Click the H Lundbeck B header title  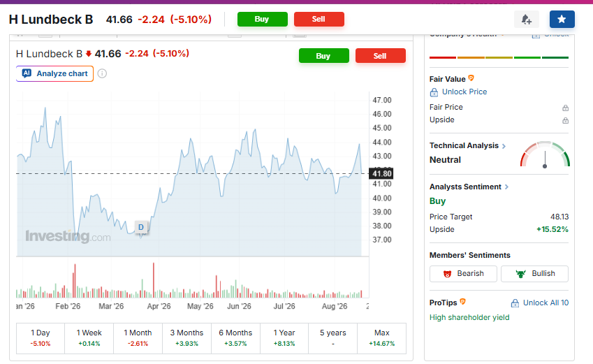[51, 20]
